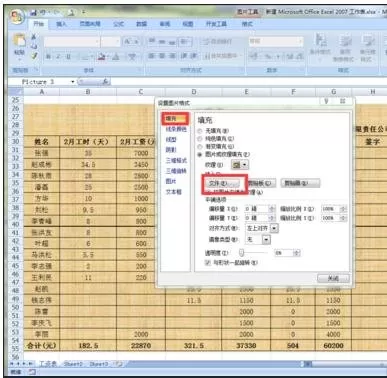Toggle Bold formatting in the ribbon
The height and width of the screenshot is (378, 387).
(49, 57)
